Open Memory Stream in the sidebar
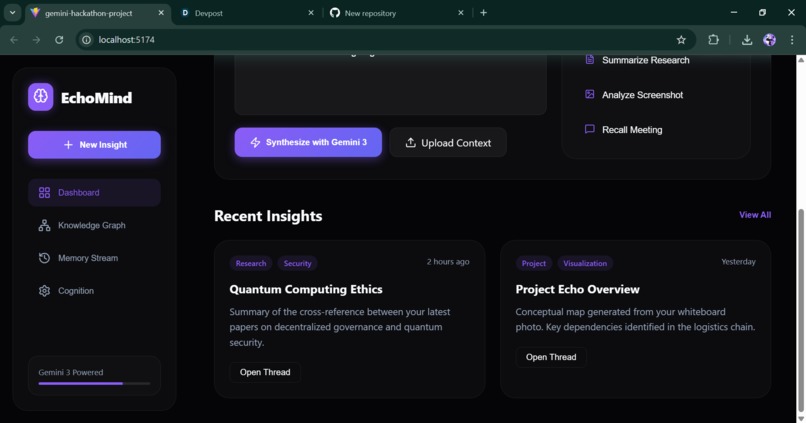Image resolution: width=806 pixels, height=423 pixels. coord(95,258)
